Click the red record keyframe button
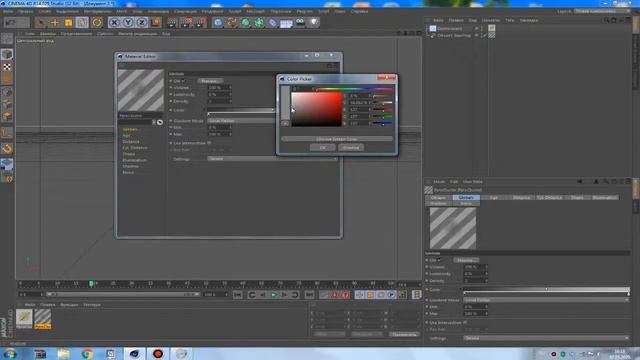Viewport: 640px width, 360px height. 335,295
